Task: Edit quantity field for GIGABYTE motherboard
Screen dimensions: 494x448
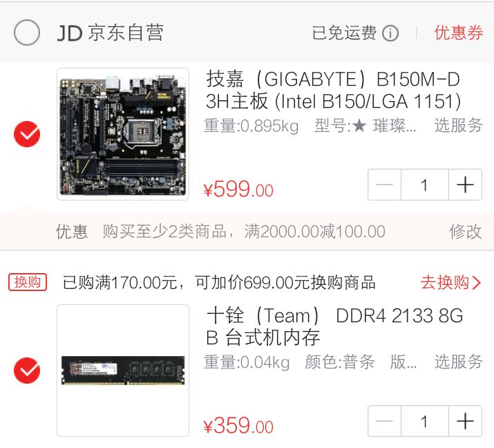Action: point(425,185)
